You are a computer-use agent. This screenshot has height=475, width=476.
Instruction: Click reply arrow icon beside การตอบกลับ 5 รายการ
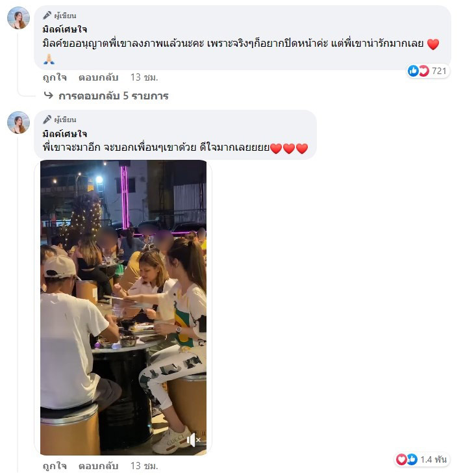[x=48, y=96]
